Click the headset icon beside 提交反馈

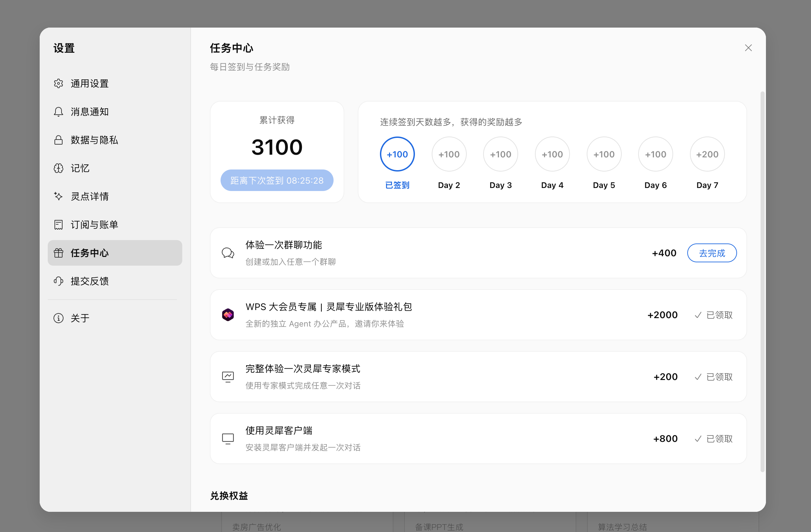click(58, 281)
